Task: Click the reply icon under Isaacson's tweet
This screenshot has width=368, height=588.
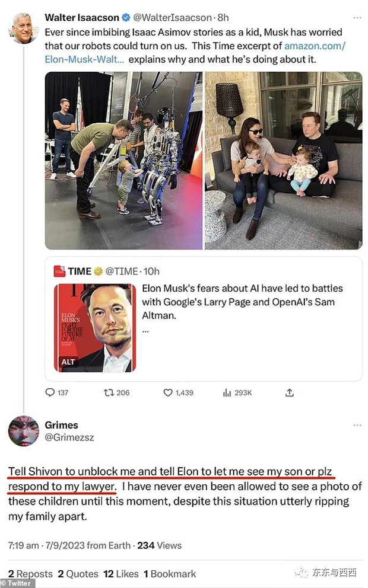Action: coord(50,392)
